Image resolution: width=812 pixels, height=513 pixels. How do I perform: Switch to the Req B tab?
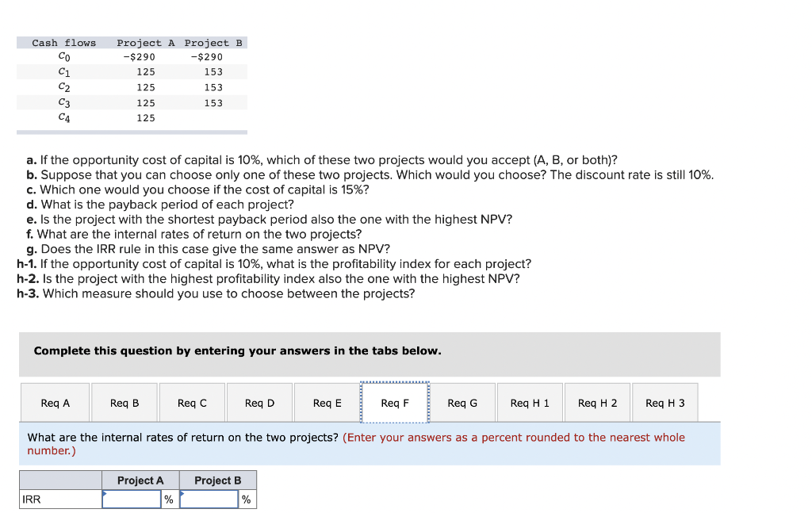click(124, 402)
